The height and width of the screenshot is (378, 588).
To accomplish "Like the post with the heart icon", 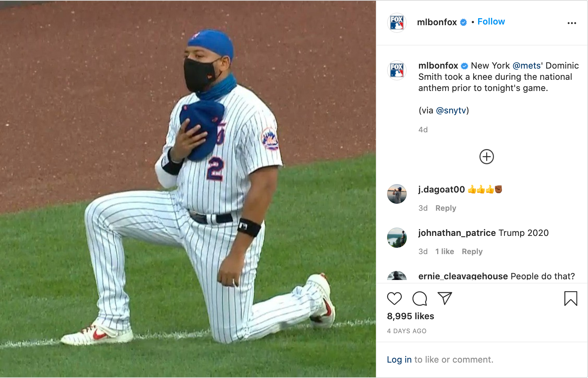I will (x=395, y=299).
